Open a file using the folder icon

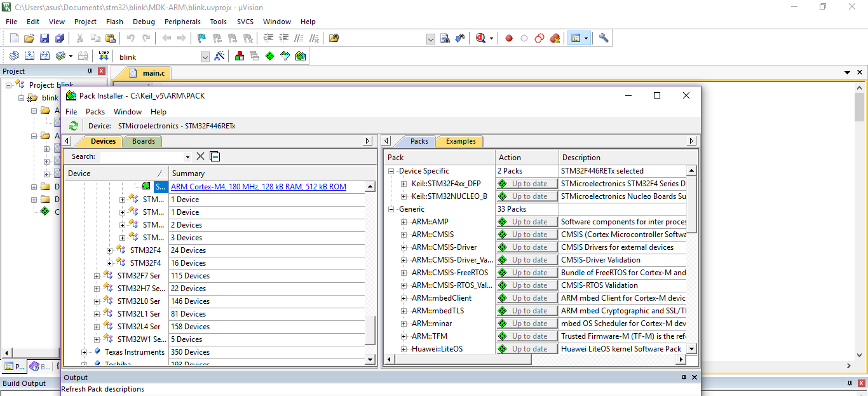(x=29, y=38)
